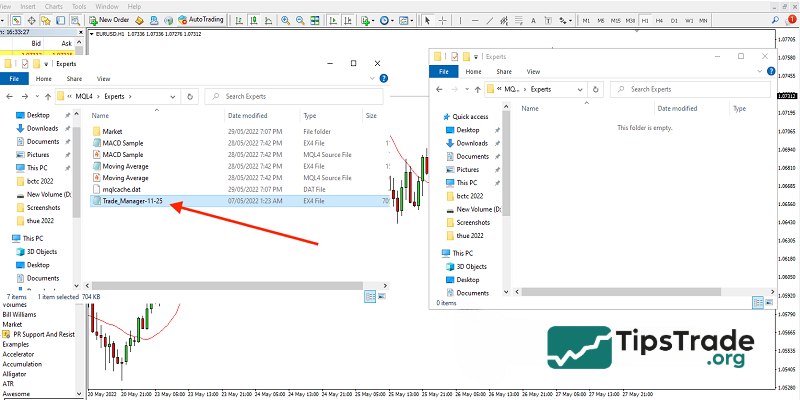800x400 pixels.
Task: Sort by Date modified column in left Explorer
Action: (250, 116)
